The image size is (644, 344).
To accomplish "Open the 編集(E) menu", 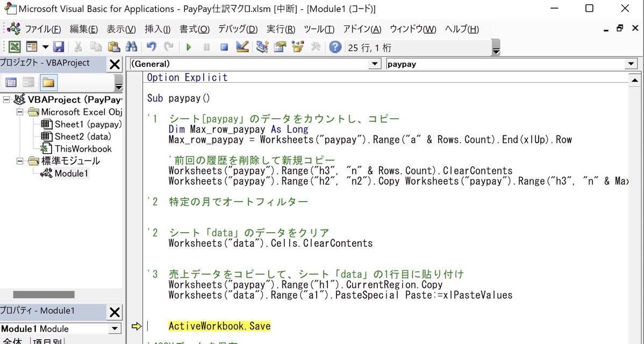I will (x=84, y=29).
